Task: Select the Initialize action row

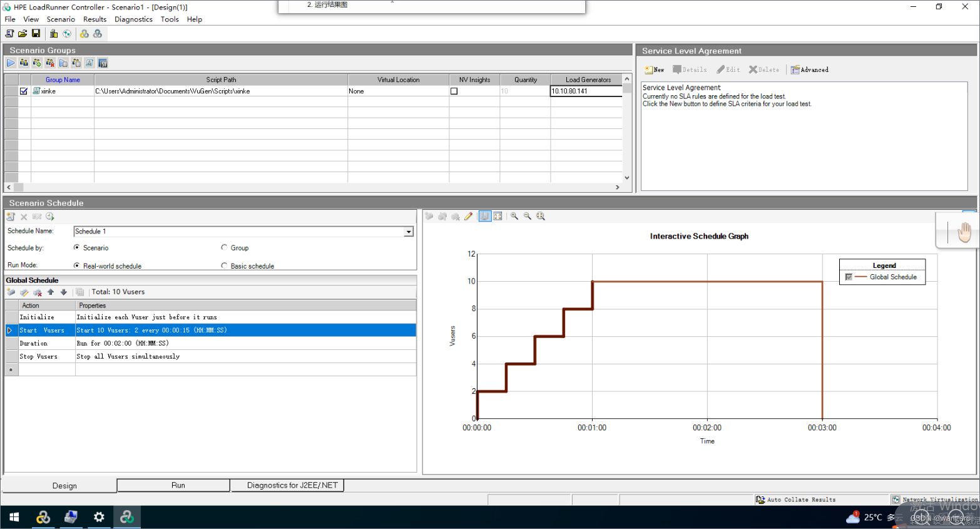Action: pyautogui.click(x=211, y=317)
